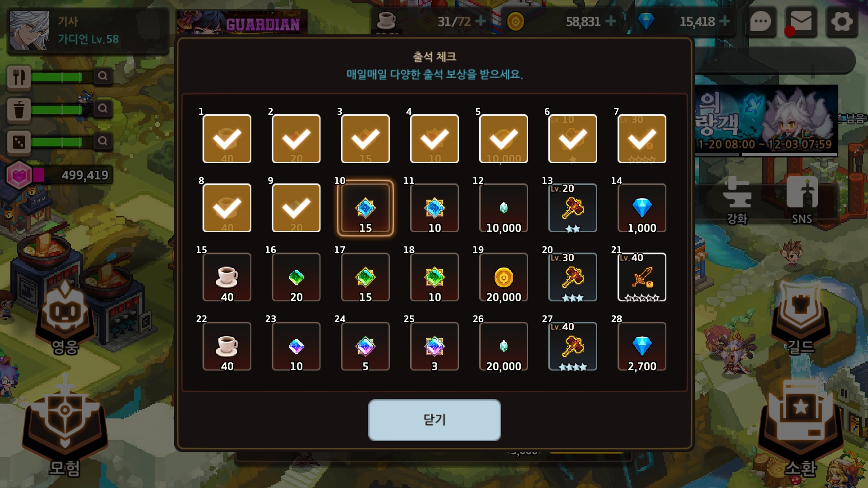
Task: Claim the day 10 gem reward
Action: click(x=365, y=208)
